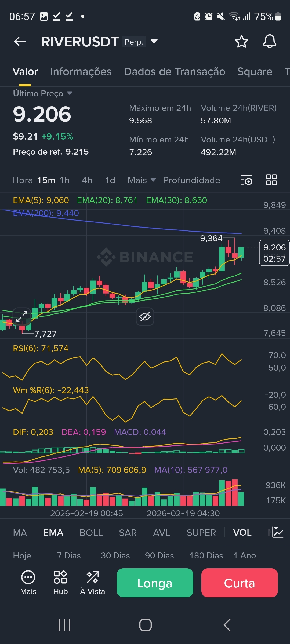Open the Mais menu icon at bottom
Screen dimensions: 290x644
pos(28,583)
